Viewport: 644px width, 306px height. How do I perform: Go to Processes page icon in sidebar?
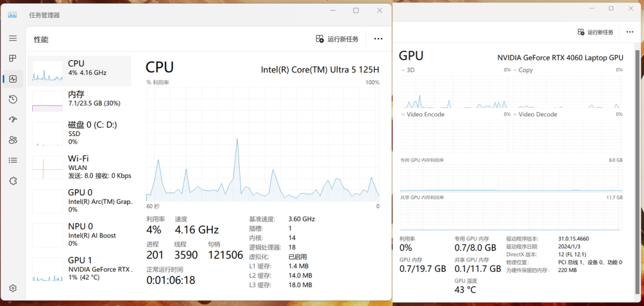(x=13, y=58)
